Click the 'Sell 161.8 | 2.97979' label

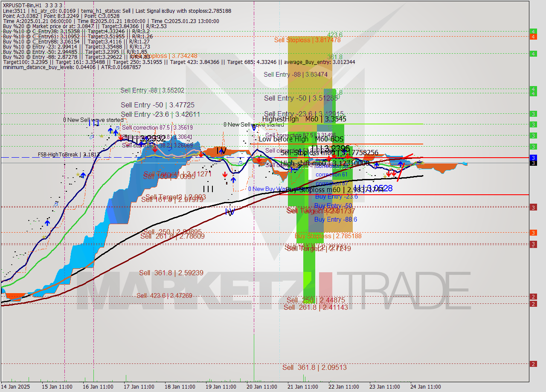(173, 199)
